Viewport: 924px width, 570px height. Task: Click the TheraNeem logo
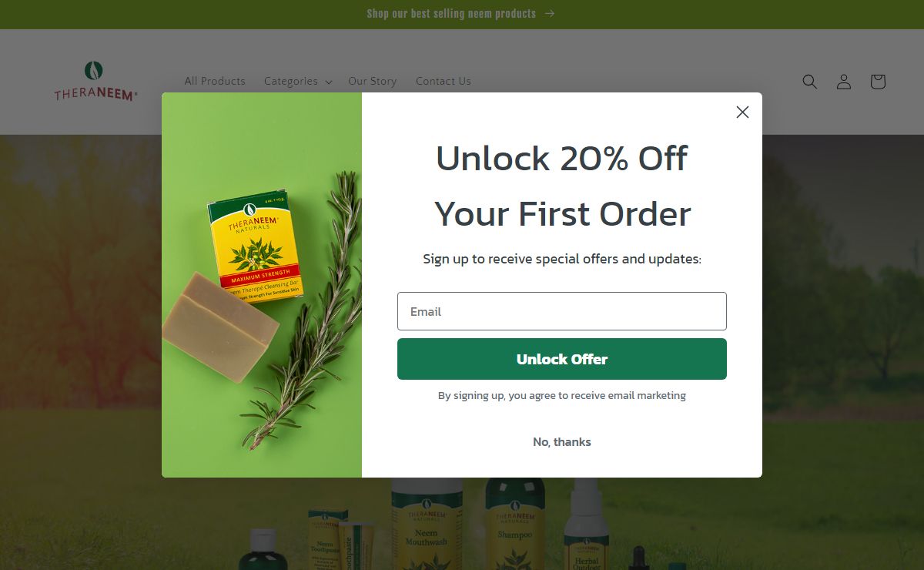pos(95,81)
